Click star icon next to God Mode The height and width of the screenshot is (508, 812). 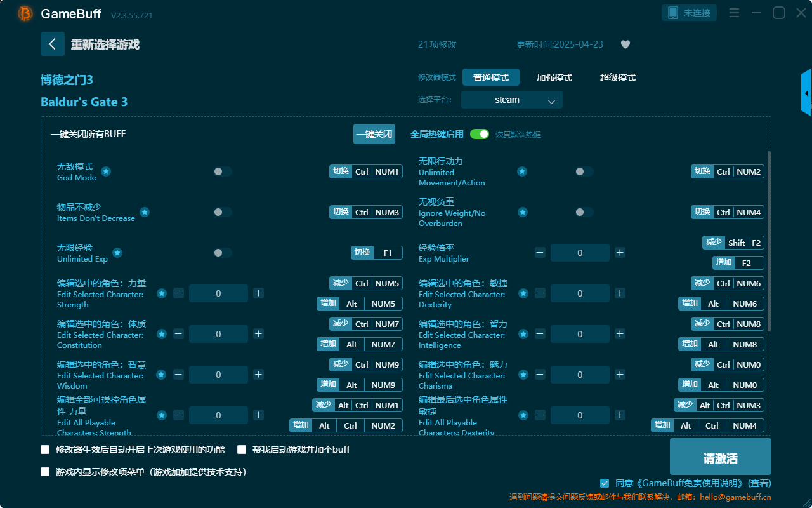click(x=106, y=171)
